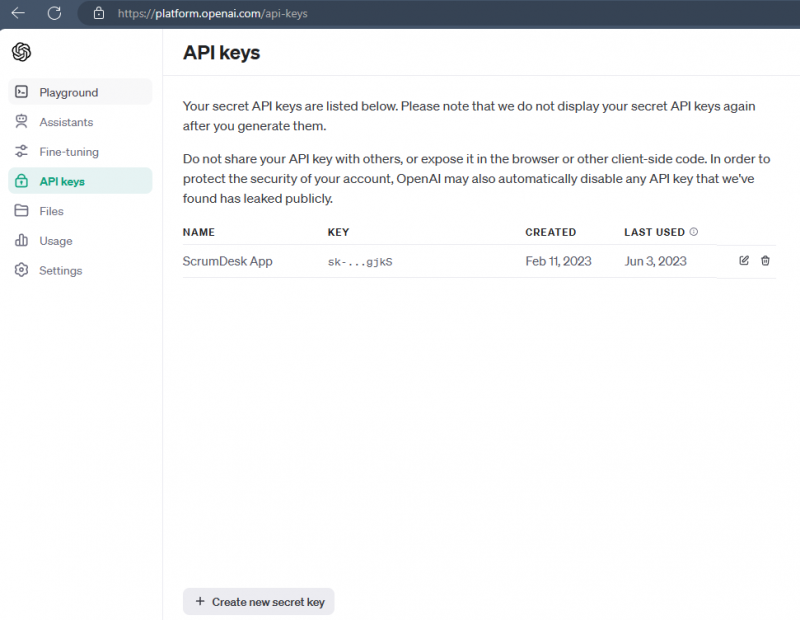Sort by the CREATED column header
The height and width of the screenshot is (620, 800).
[550, 232]
